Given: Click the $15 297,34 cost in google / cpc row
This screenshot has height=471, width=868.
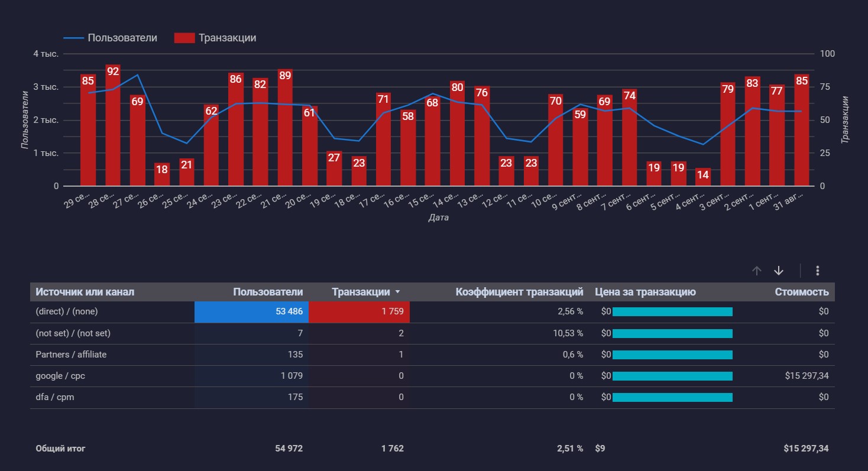Looking at the screenshot, I should click(807, 376).
